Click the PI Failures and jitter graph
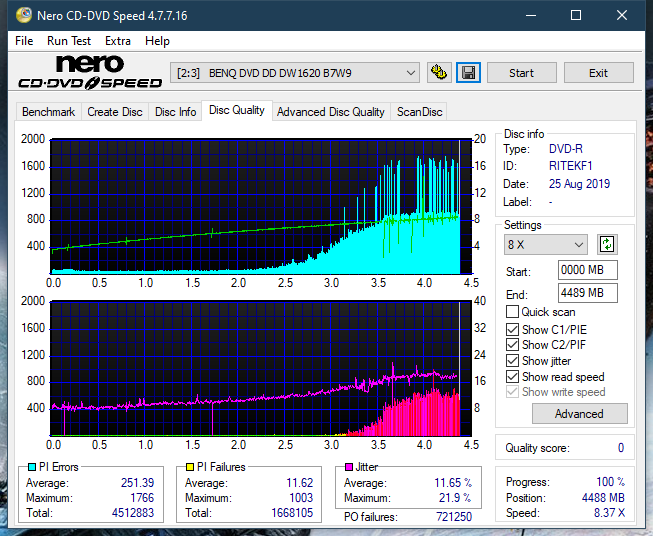The width and height of the screenshot is (653, 536). (x=261, y=369)
